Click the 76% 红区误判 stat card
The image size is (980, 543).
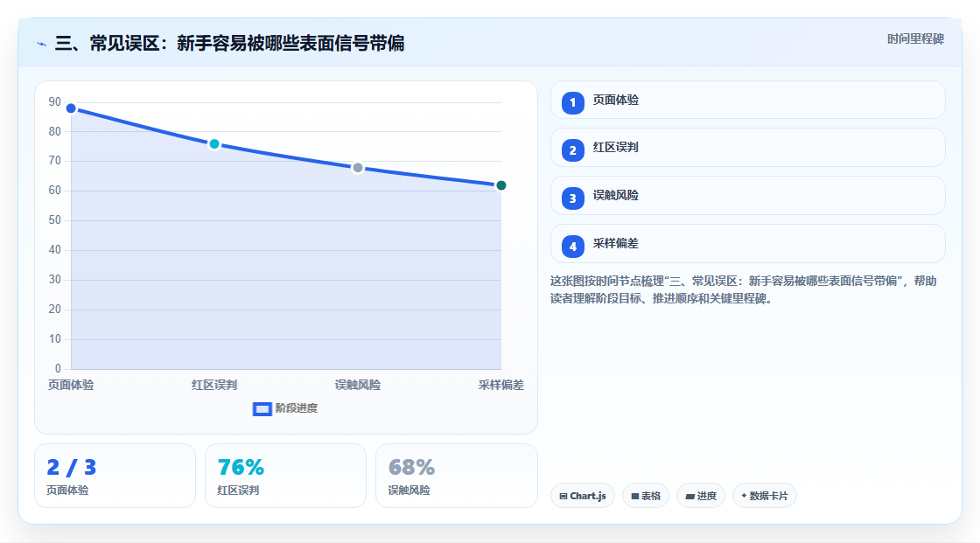[x=285, y=476]
